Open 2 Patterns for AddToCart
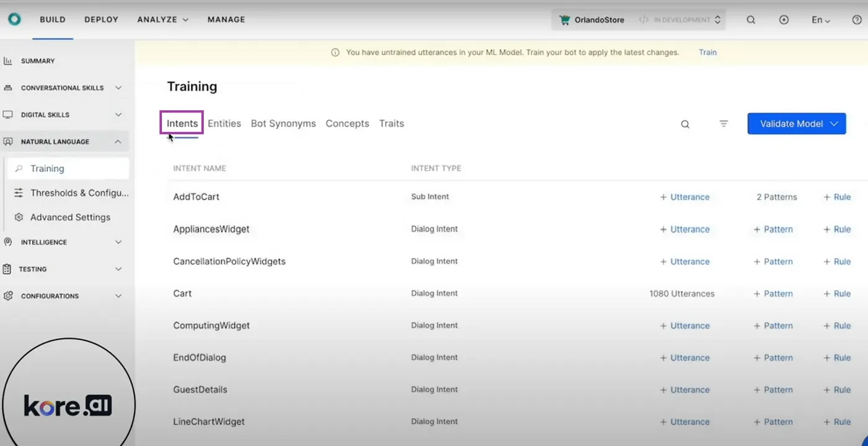Screen dimensions: 868x446 [777, 197]
